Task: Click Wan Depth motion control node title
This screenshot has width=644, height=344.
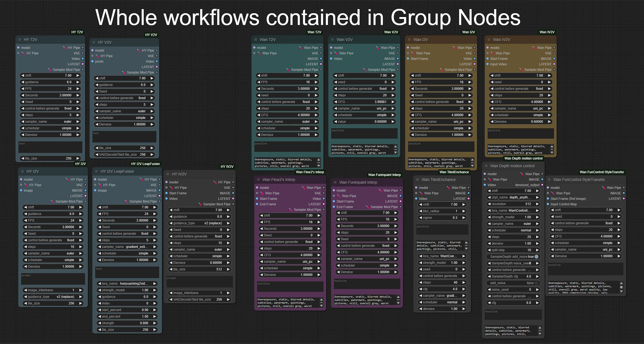Action: point(512,166)
